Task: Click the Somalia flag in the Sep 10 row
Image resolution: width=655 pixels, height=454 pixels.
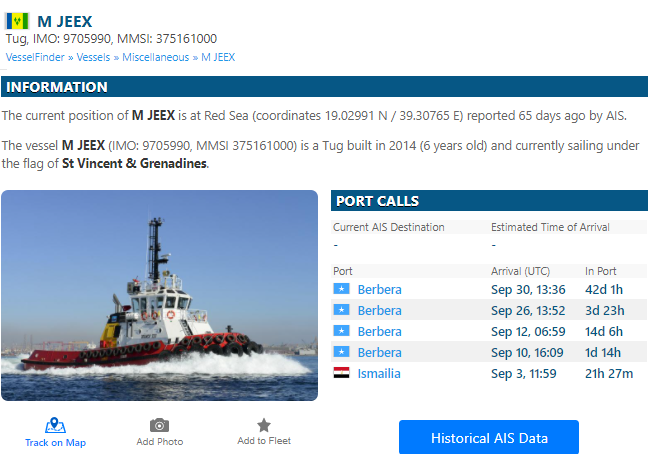Action: pyautogui.click(x=341, y=352)
